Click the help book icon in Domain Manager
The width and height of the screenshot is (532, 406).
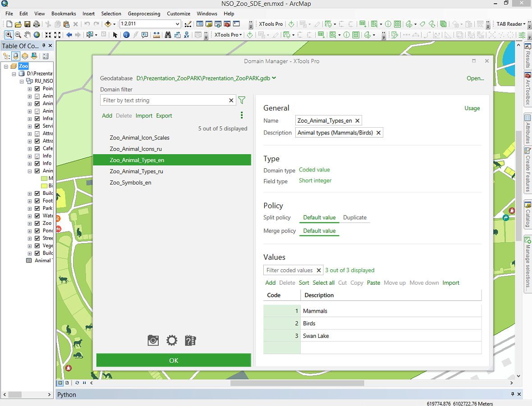(190, 340)
